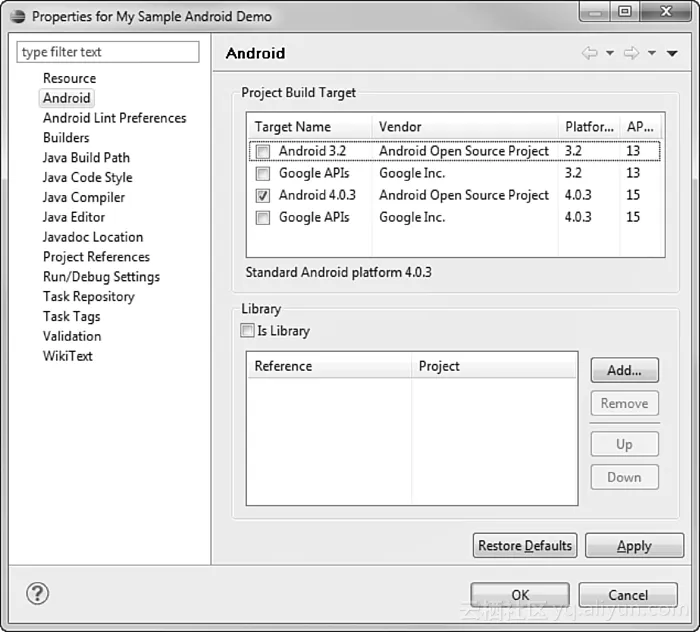This screenshot has height=632, width=700.
Task: Click the help question mark icon
Action: pos(38,593)
